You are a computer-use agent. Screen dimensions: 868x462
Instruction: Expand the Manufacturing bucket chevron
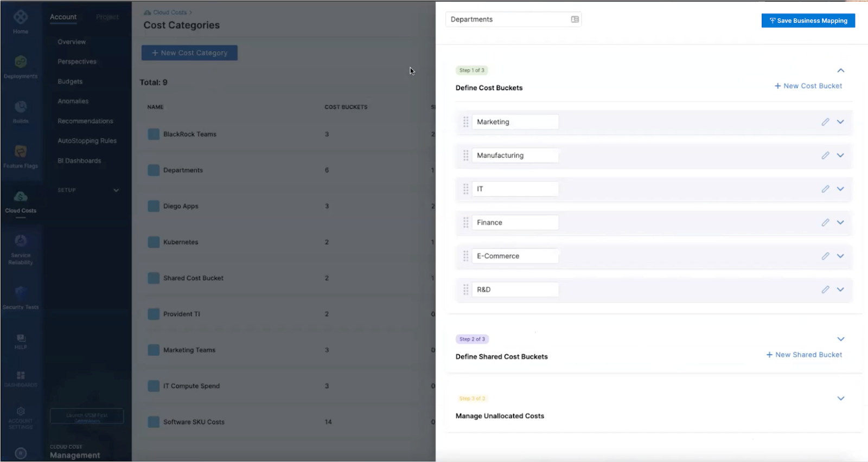pos(840,156)
